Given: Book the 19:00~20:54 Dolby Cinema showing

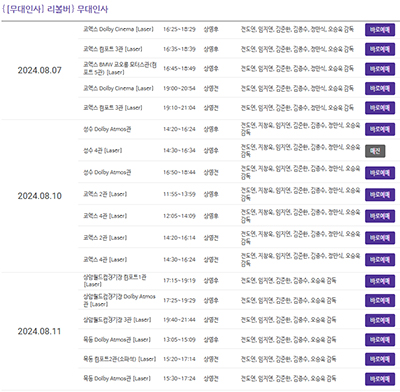Looking at the screenshot, I should [x=380, y=88].
